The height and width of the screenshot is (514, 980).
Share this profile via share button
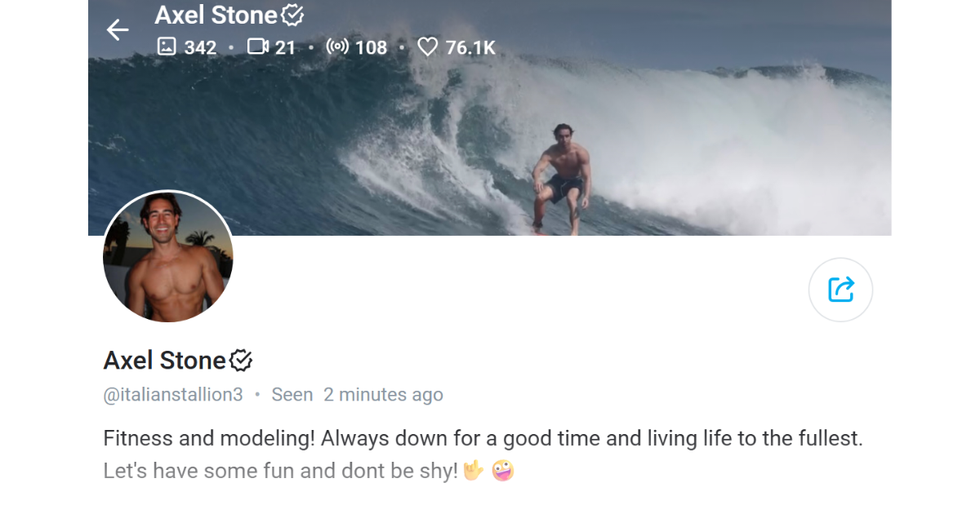tap(840, 290)
